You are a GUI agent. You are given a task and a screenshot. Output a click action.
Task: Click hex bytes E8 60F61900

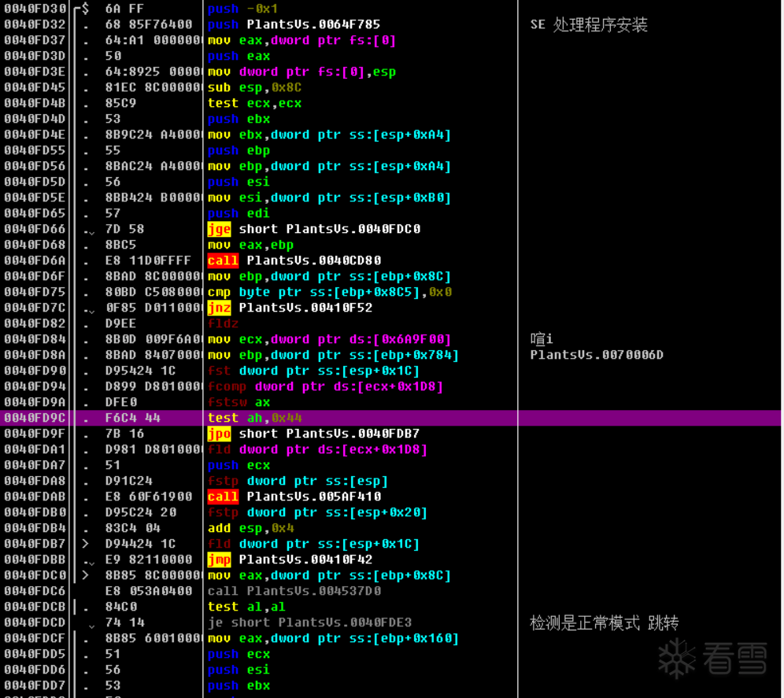[x=149, y=497]
